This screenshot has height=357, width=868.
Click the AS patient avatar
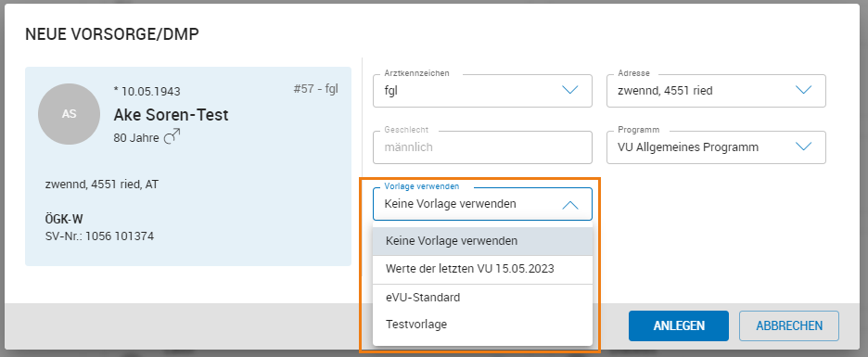pyautogui.click(x=69, y=115)
